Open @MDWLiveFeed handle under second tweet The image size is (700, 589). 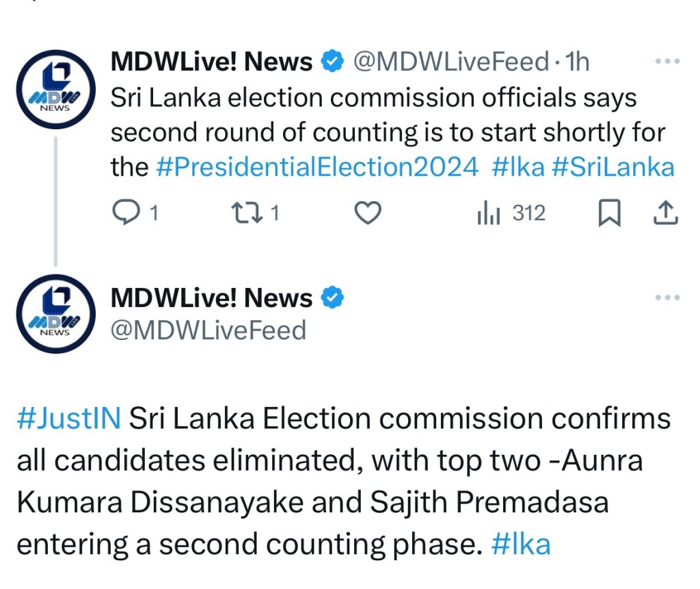tap(208, 330)
